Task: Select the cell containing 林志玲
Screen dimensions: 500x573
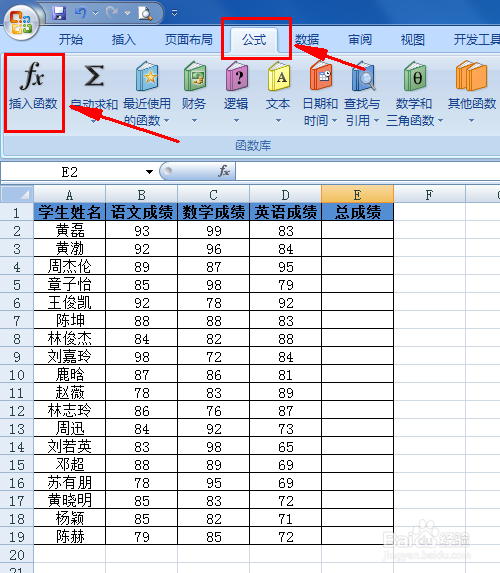Action: [69, 410]
